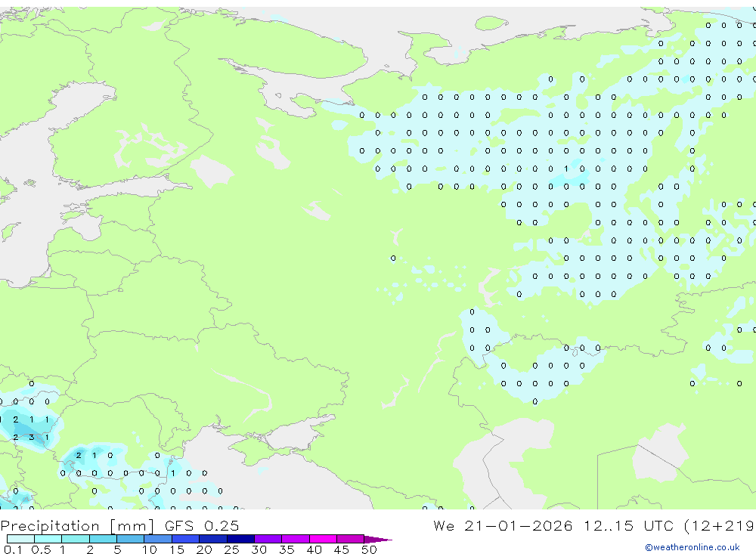Viewport: 756px width, 554px height.
Task: Click the 'Precipitation [mm]' title text
Action: coord(77,526)
